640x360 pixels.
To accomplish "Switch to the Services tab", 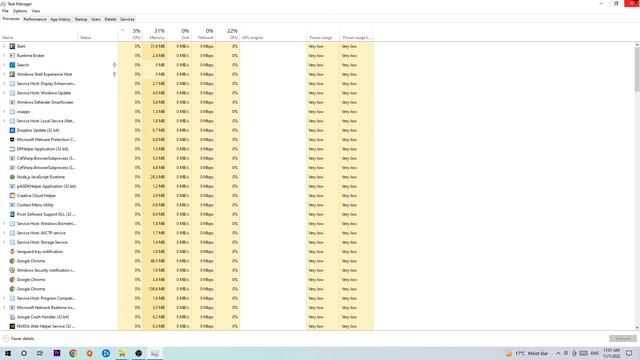I will [x=127, y=19].
